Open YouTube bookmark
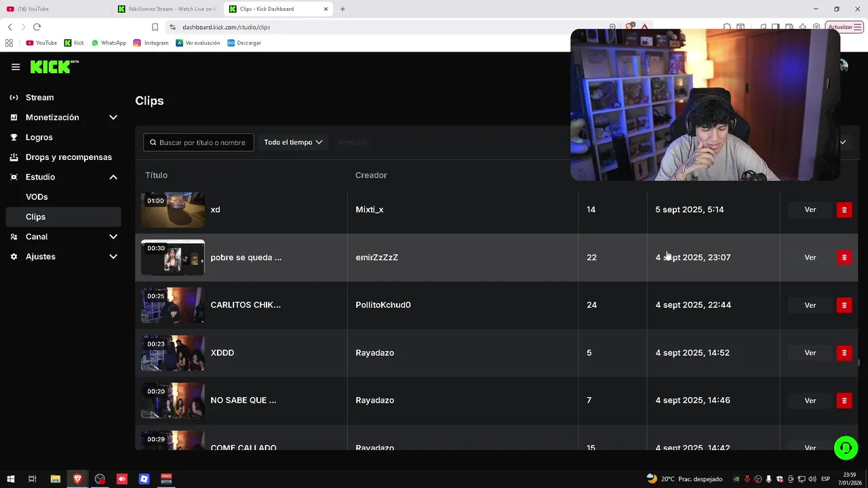868x488 pixels. tap(41, 43)
